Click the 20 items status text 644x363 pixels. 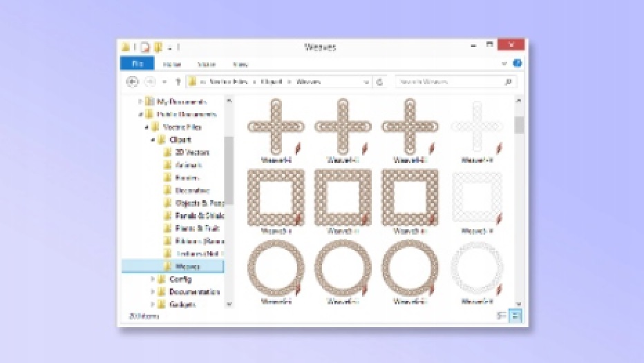144,316
